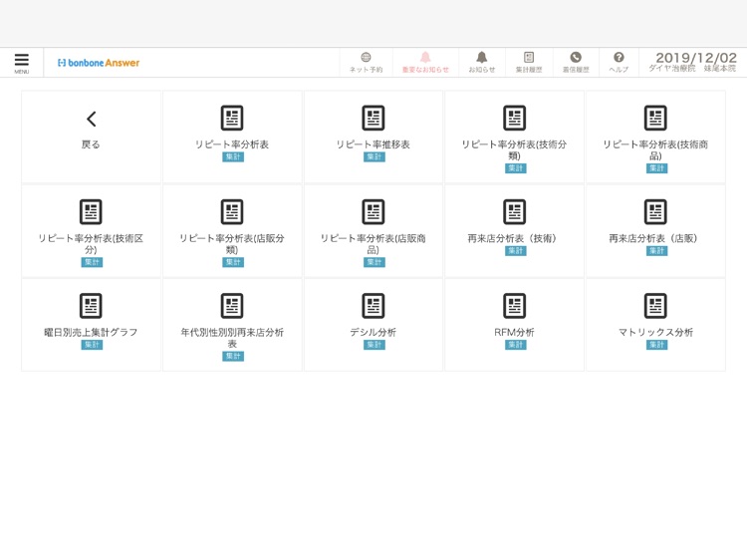Click the bonbone Answer logo
The width and height of the screenshot is (747, 560).
[x=99, y=63]
